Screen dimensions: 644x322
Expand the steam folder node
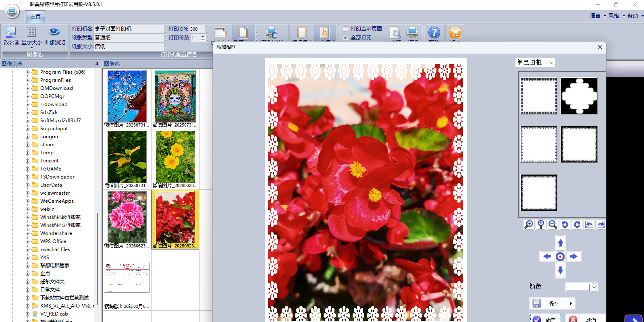coord(28,145)
